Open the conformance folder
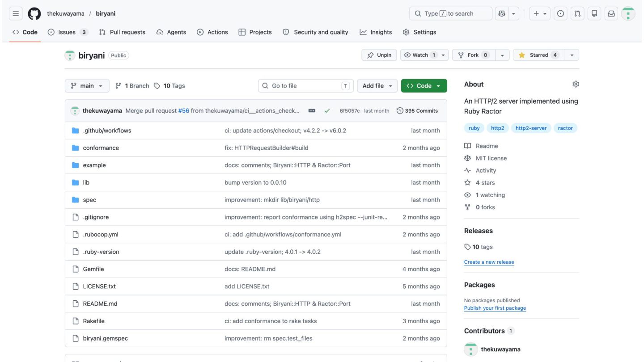 101,148
